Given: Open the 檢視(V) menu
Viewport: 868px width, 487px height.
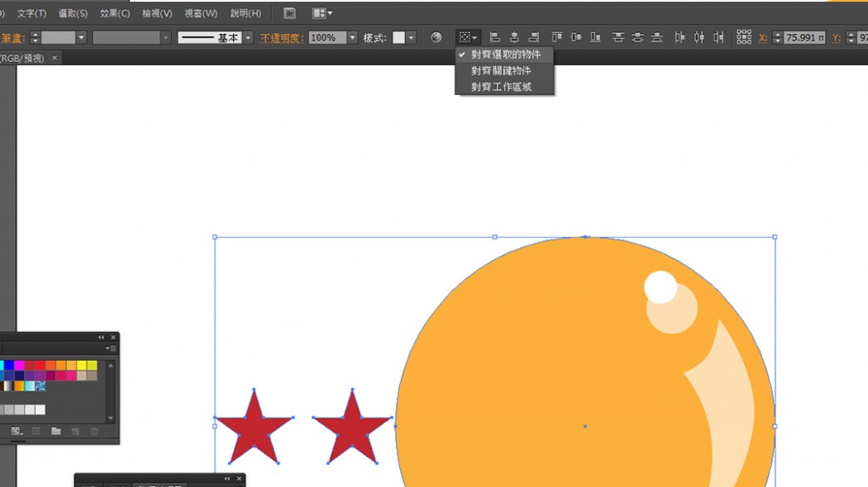Looking at the screenshot, I should click(157, 13).
